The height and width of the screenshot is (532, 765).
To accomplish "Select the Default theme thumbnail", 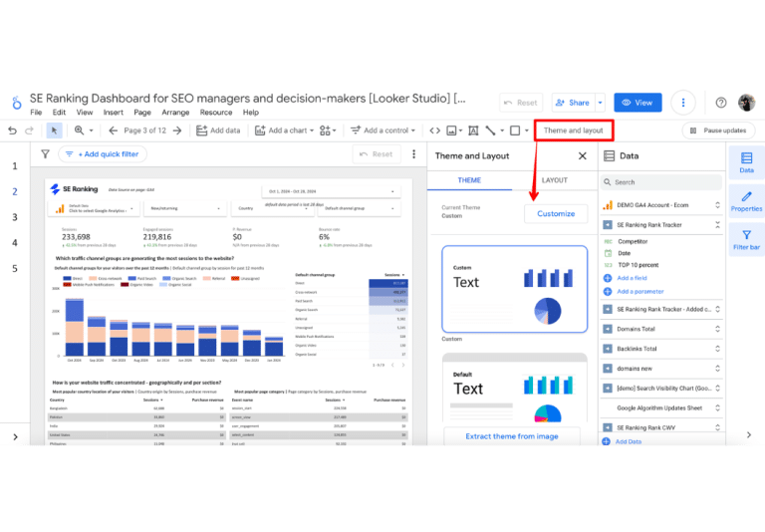I will tap(514, 388).
